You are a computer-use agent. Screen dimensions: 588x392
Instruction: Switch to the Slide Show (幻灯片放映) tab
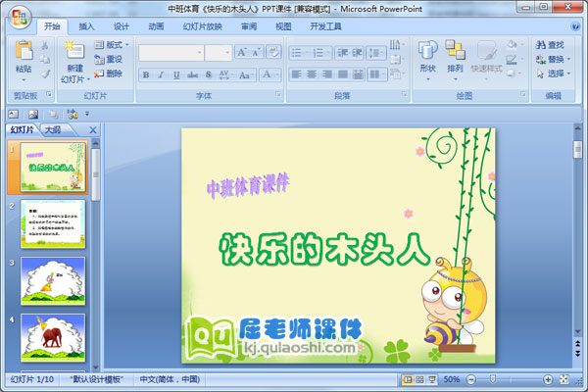pos(203,26)
